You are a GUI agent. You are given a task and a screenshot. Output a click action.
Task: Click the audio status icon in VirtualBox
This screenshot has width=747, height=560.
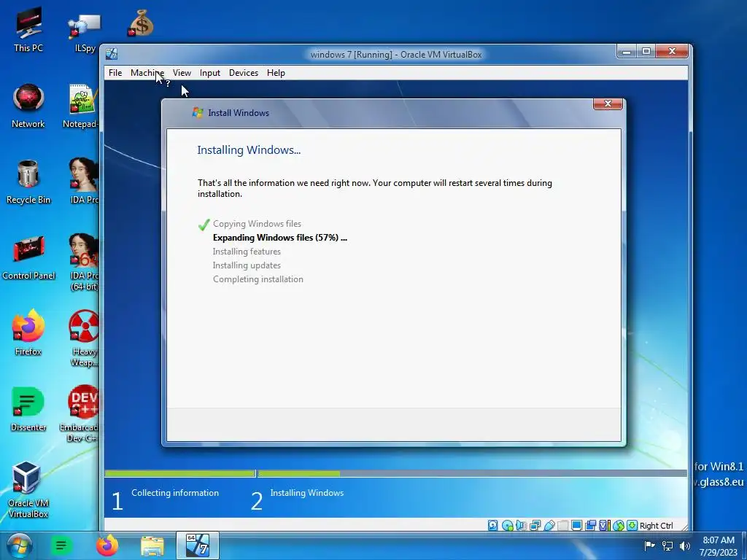(521, 525)
